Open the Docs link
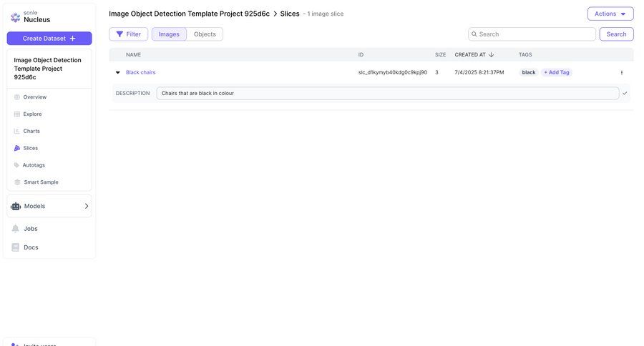This screenshot has height=346, width=644. coord(31,247)
